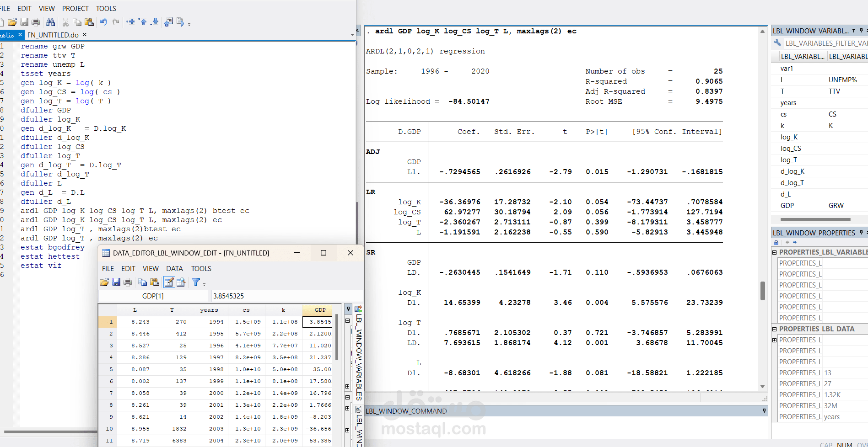Open do-file tab list dropdown arrow

coord(352,35)
